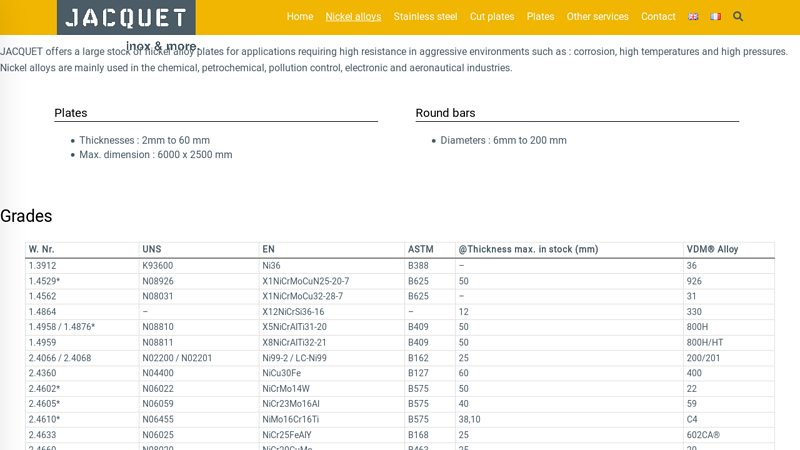Open Other services in the navbar

coord(597,17)
